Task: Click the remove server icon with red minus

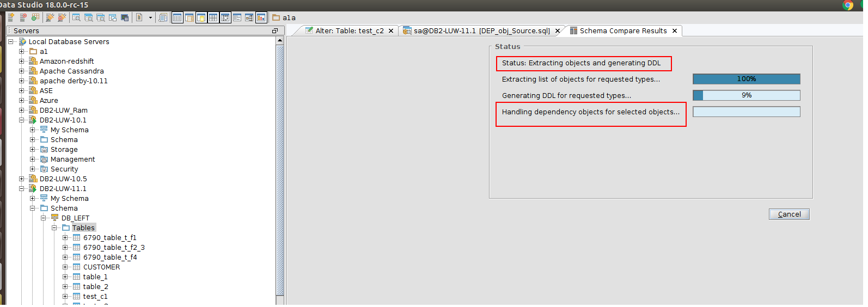Action: 23,17
